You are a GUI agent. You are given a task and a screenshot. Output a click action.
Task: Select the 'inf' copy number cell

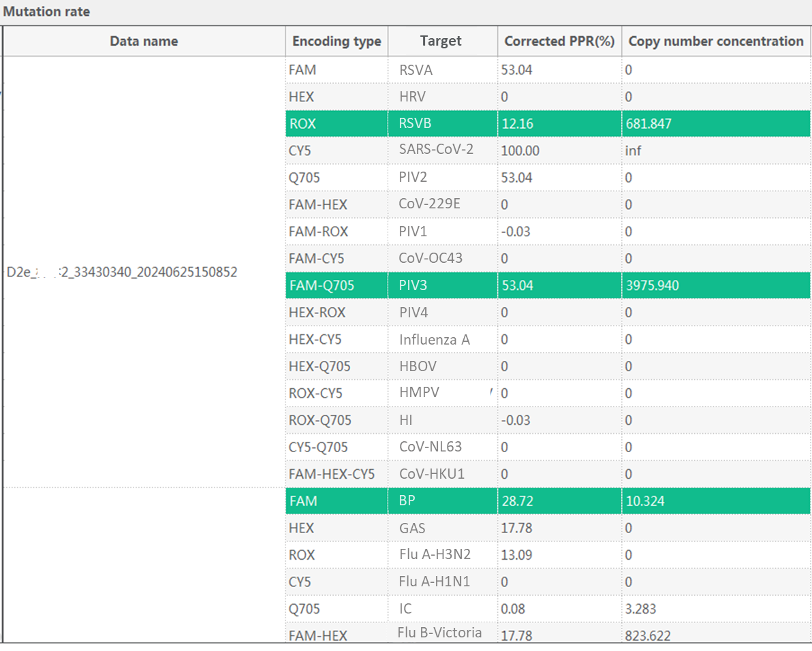(x=634, y=150)
